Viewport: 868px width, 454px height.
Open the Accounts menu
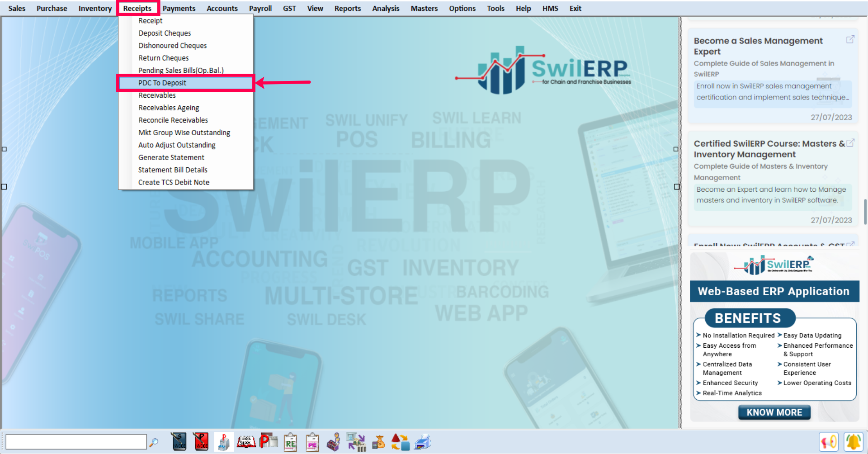(222, 8)
